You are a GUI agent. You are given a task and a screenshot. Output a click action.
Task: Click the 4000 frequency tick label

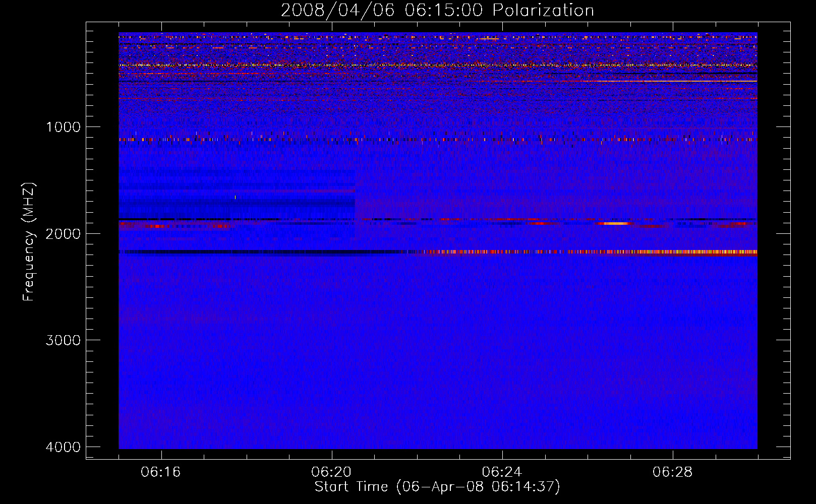tap(63, 447)
